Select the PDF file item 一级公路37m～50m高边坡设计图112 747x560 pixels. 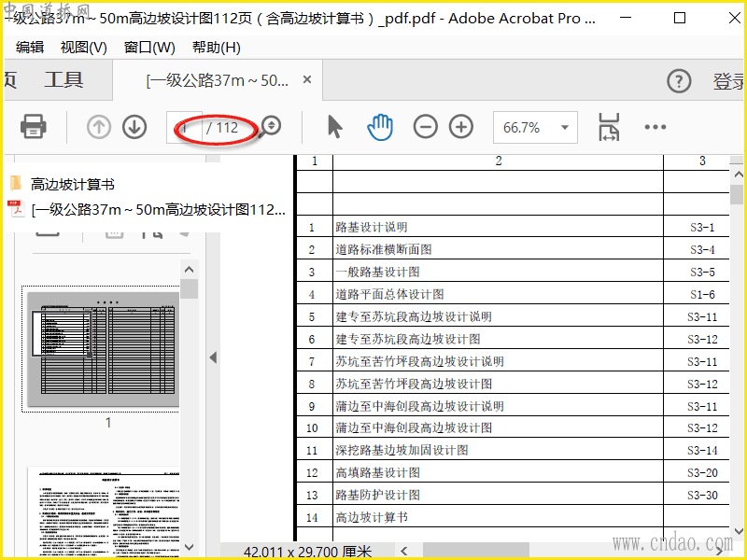(147, 209)
